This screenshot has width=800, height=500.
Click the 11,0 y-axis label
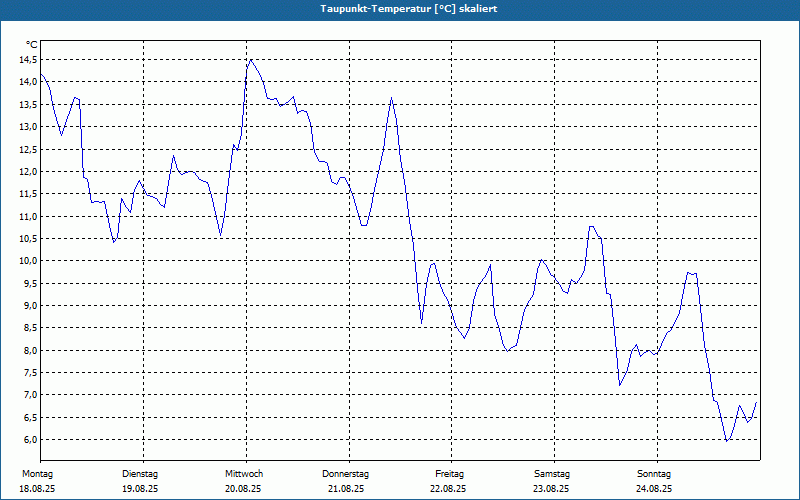point(29,216)
